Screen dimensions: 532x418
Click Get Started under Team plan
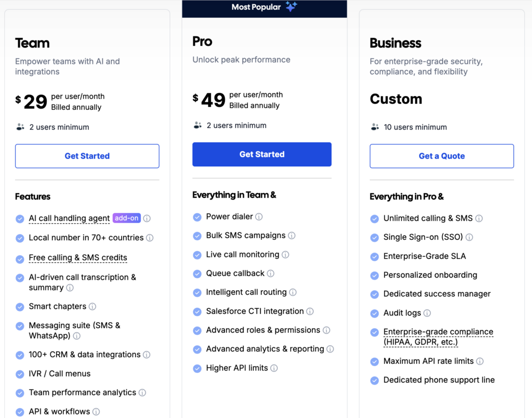click(87, 156)
